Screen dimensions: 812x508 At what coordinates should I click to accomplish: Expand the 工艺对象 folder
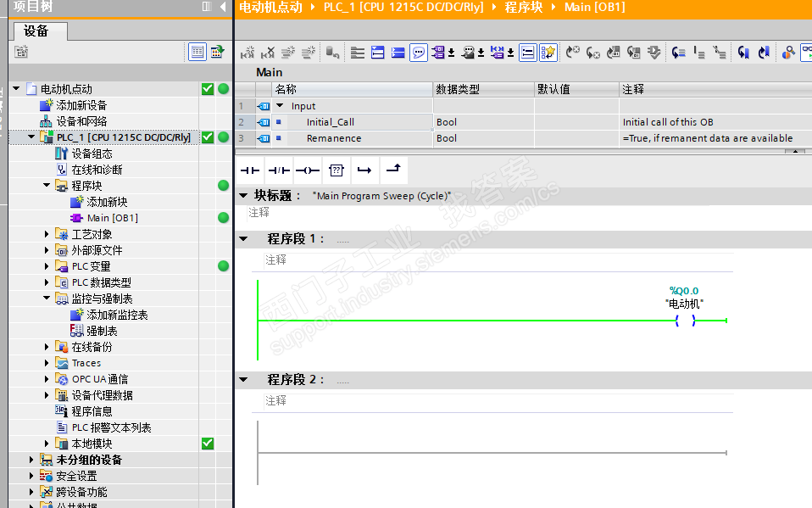[x=47, y=234]
